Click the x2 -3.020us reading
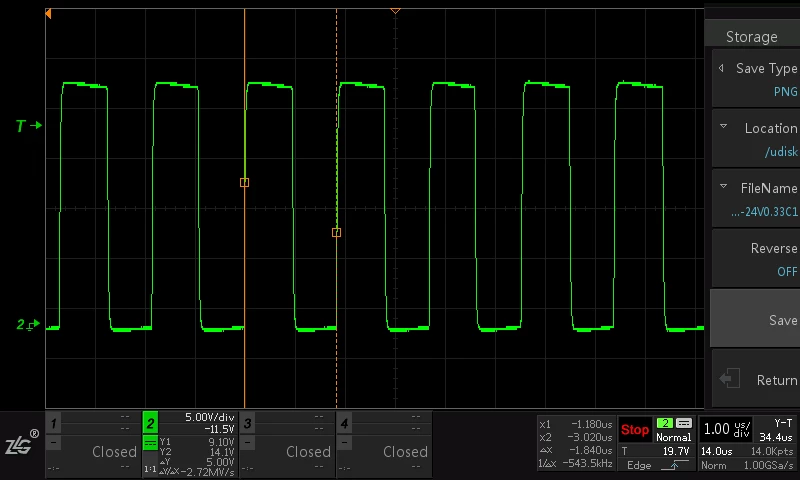 coord(576,437)
